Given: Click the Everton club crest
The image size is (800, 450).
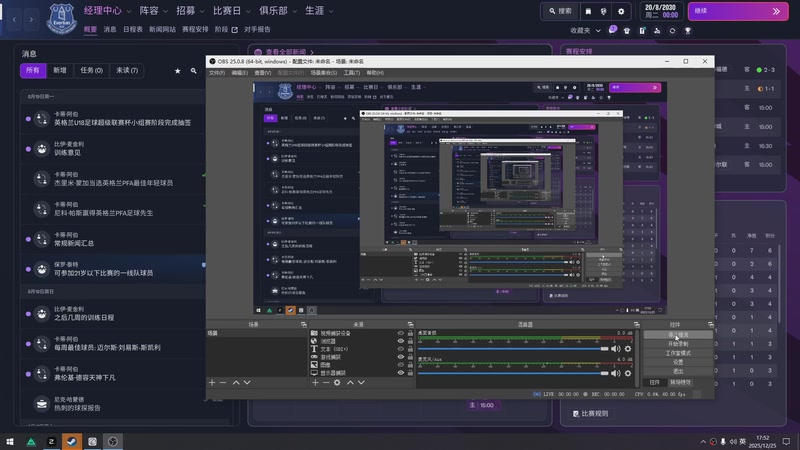Looking at the screenshot, I should tap(62, 18).
